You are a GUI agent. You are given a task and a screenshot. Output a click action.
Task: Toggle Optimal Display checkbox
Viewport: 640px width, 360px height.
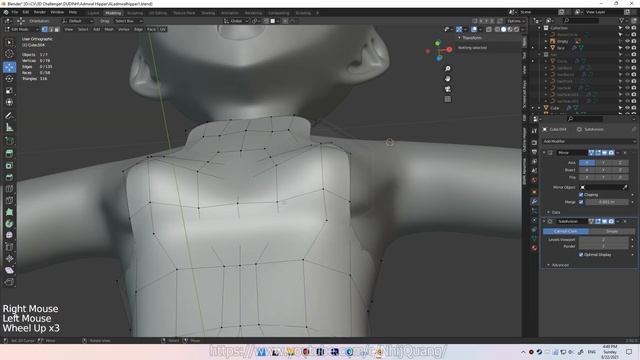[581, 255]
